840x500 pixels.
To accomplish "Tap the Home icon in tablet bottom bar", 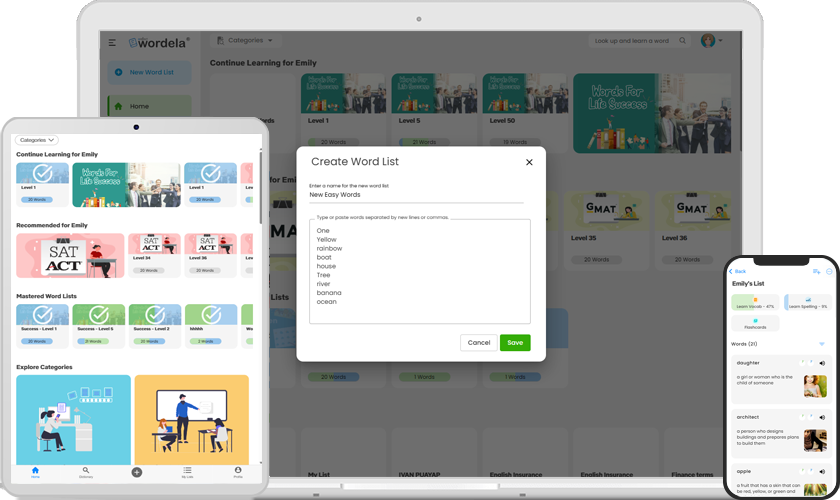I will (35, 471).
